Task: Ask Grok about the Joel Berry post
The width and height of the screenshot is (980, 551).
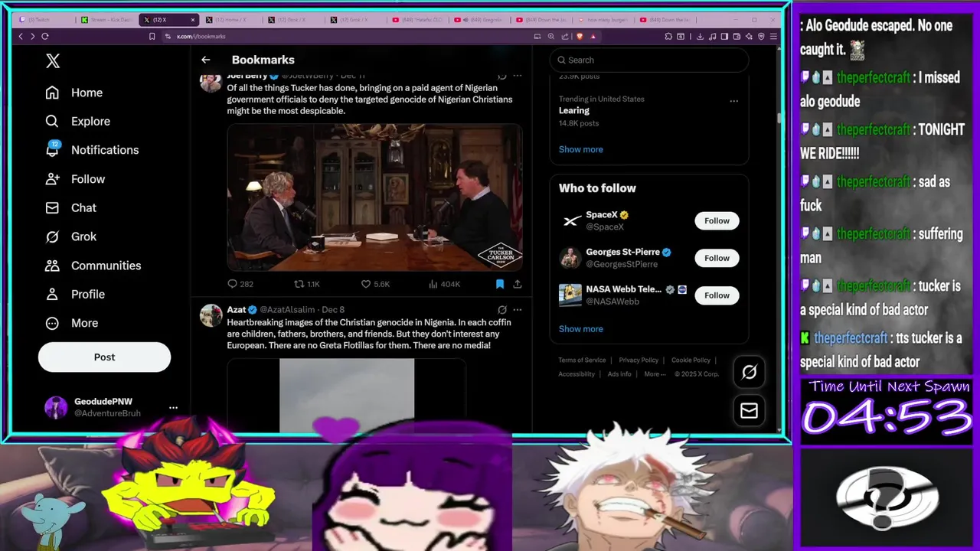Action: pos(501,76)
